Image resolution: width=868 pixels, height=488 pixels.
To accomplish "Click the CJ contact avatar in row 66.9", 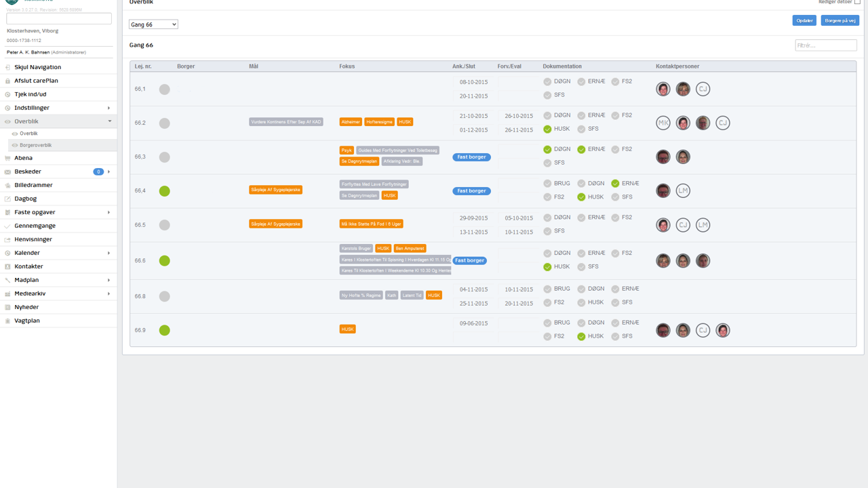I will coord(703,330).
